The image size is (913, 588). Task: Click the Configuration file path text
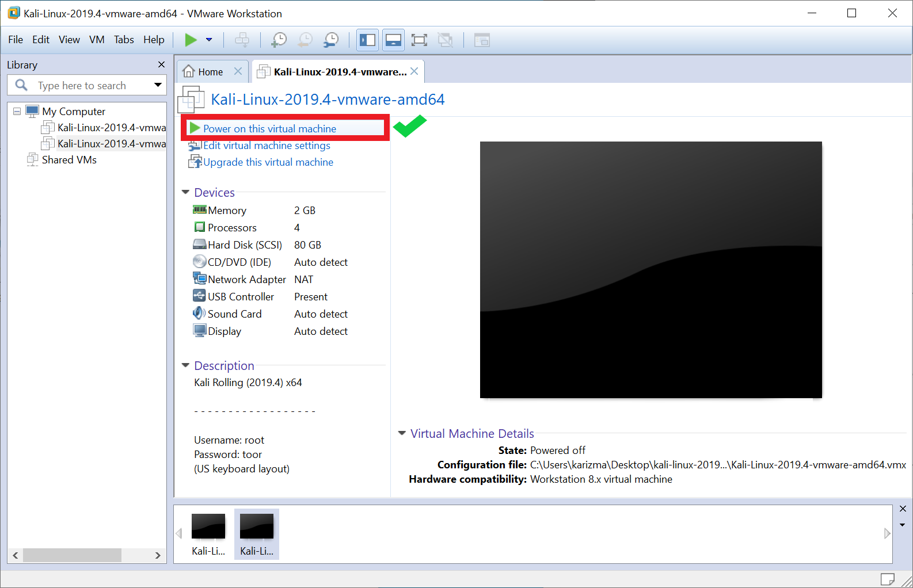coord(718,465)
